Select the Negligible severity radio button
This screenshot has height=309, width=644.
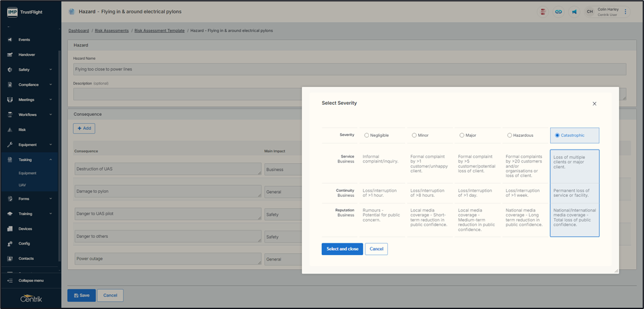(367, 135)
